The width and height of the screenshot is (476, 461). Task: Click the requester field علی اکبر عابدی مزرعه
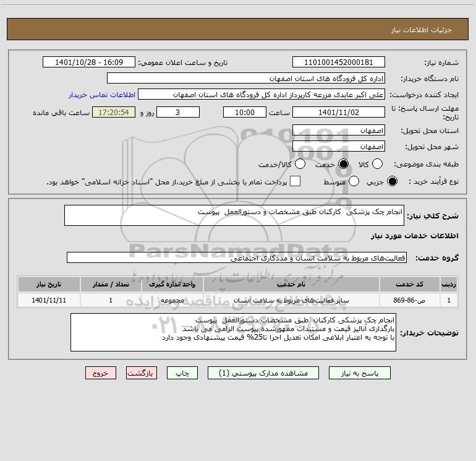(x=261, y=95)
